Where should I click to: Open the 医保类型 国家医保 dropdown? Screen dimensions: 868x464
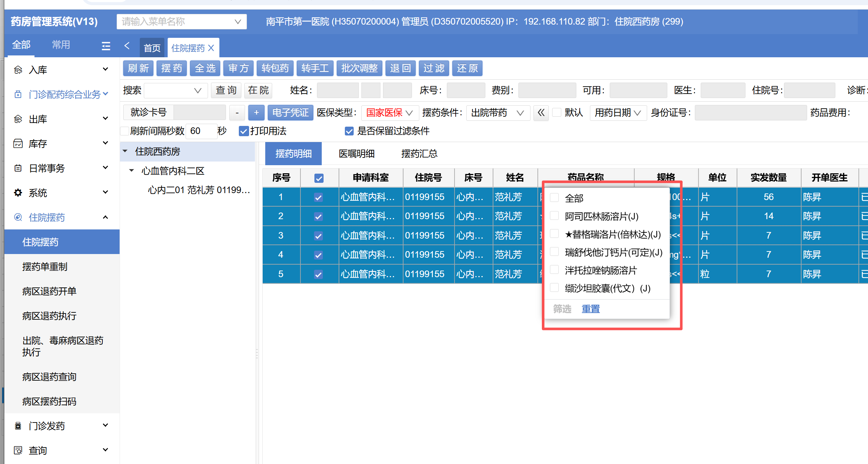390,112
